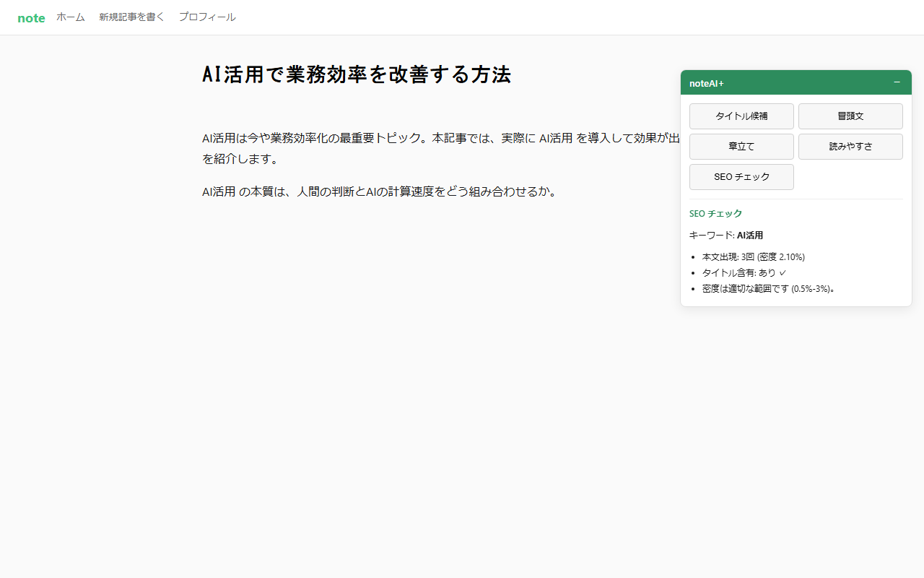This screenshot has width=924, height=578.
Task: Click the 章立て button
Action: click(x=741, y=147)
